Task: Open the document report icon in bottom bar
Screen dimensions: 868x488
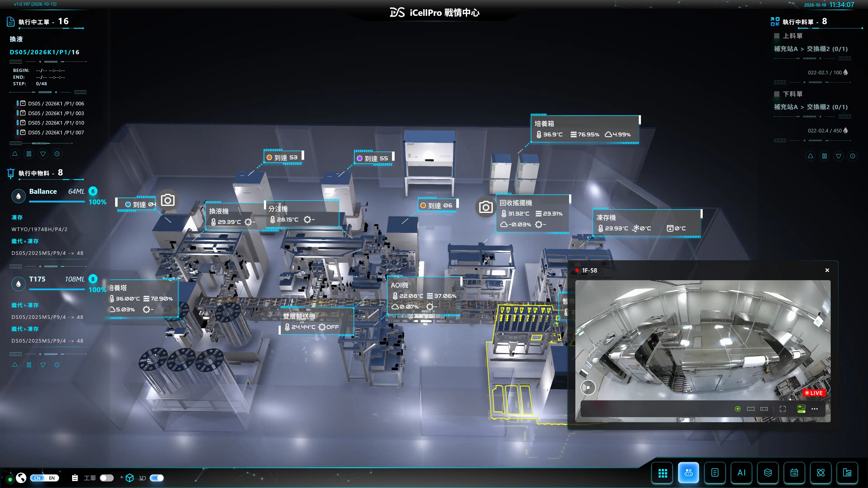Action: click(715, 473)
